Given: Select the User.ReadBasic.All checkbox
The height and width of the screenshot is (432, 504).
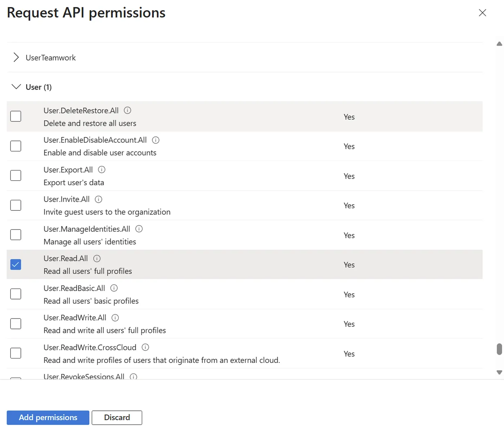Looking at the screenshot, I should pos(16,294).
